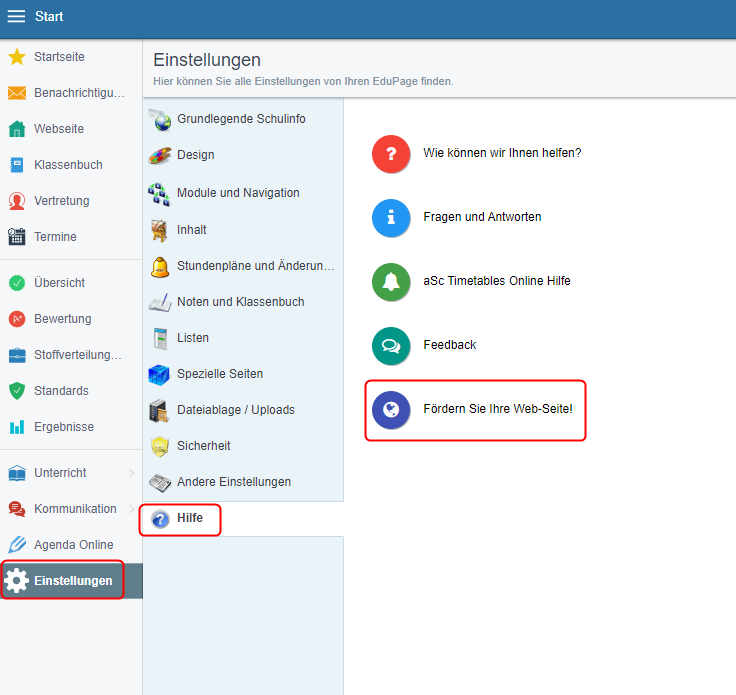Open the Feedback link

point(450,345)
